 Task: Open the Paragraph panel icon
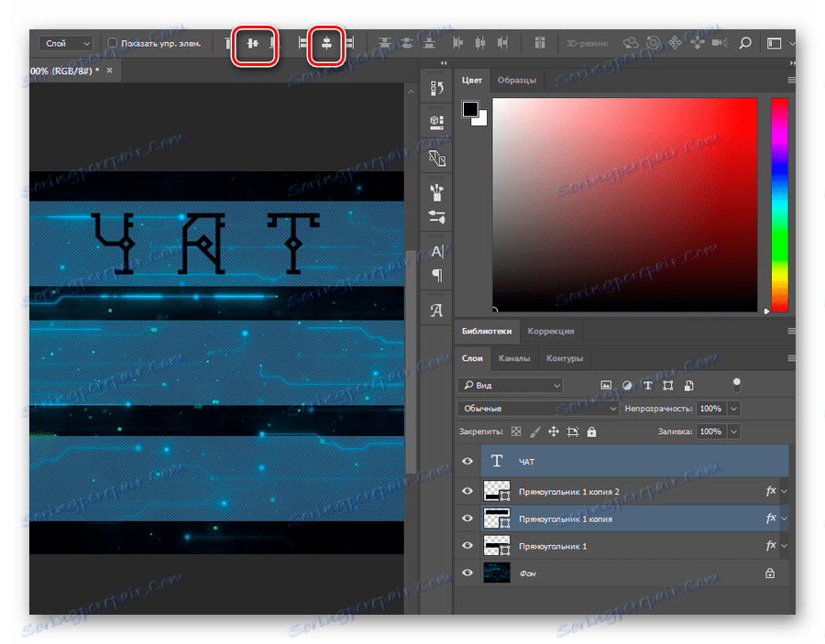[x=436, y=275]
